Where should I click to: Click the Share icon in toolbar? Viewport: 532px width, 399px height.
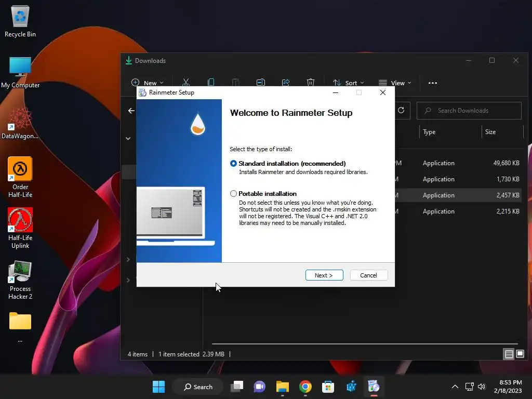pyautogui.click(x=286, y=83)
